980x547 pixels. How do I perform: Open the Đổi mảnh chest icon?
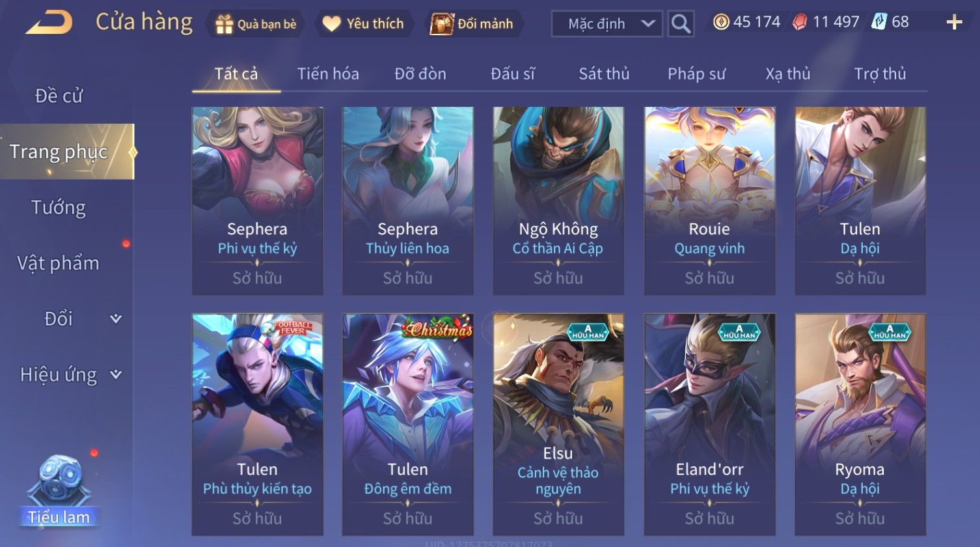(441, 24)
